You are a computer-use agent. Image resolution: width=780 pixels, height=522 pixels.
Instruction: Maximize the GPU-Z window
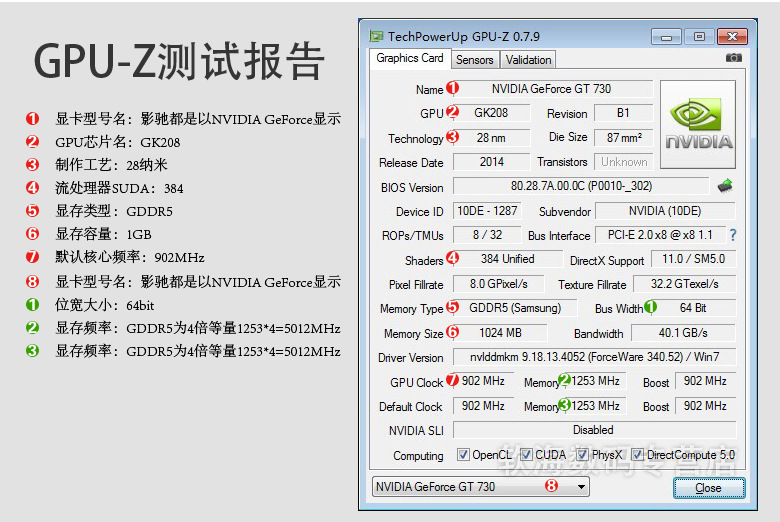[699, 37]
